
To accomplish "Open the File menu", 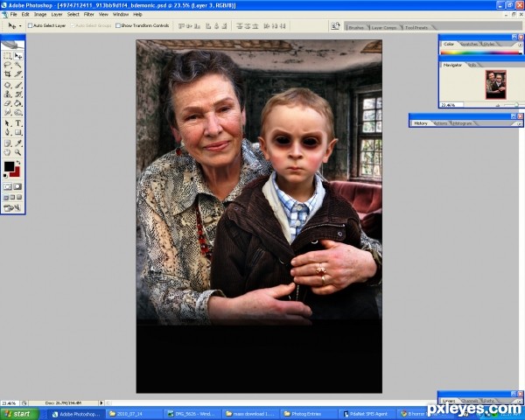I will 13,14.
